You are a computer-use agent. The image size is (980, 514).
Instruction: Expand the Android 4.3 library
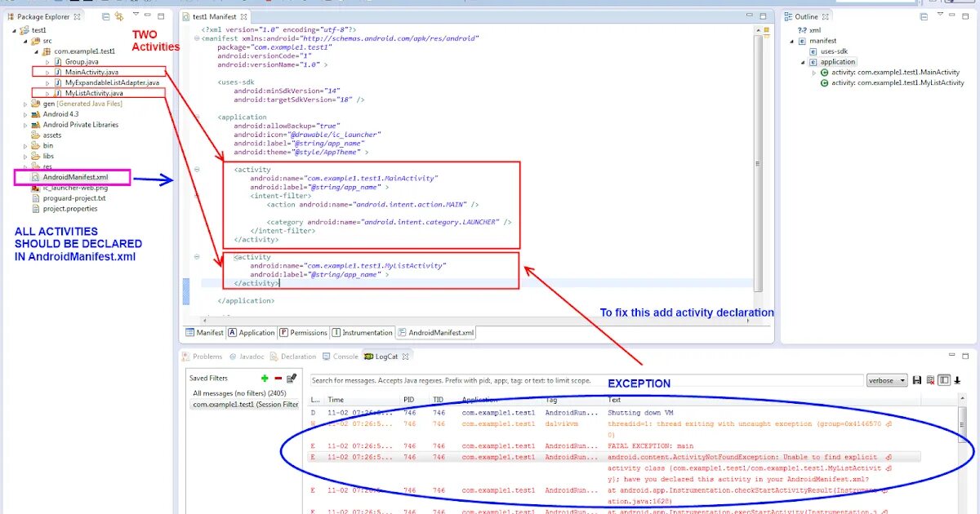(25, 114)
